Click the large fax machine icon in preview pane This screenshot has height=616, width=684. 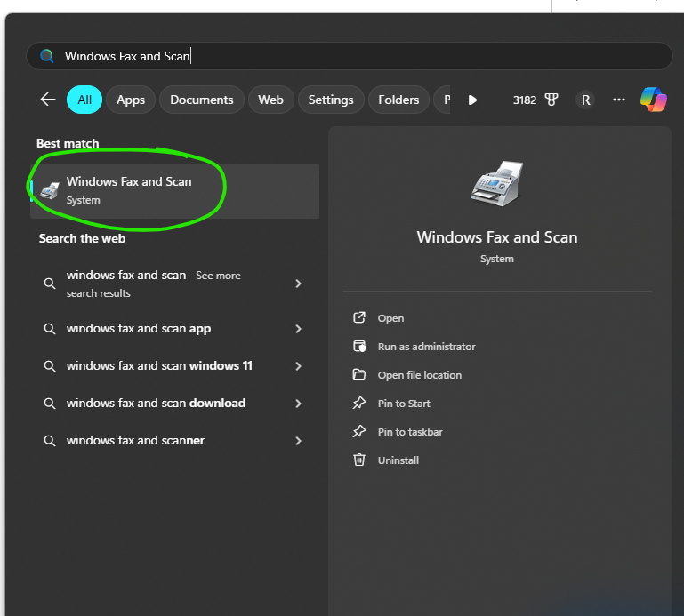(497, 183)
